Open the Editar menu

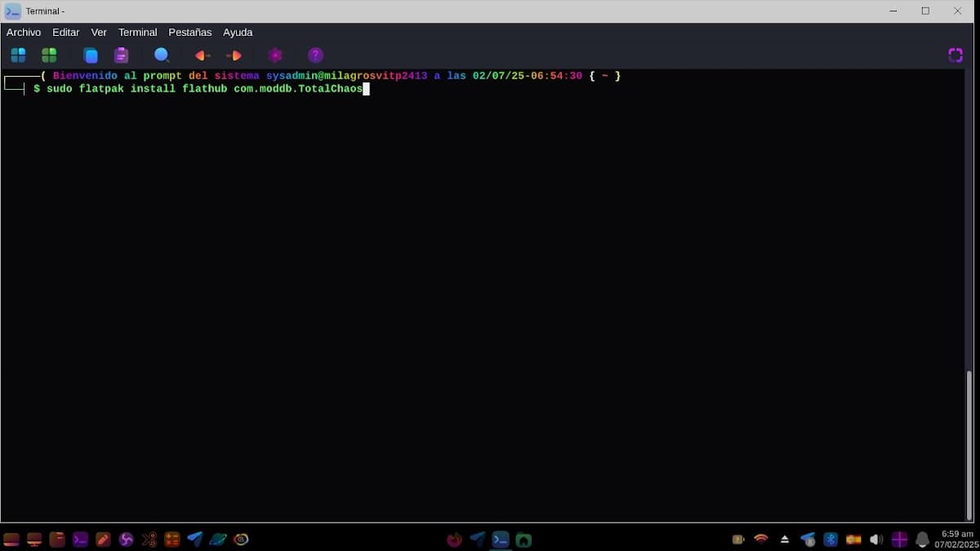click(66, 33)
